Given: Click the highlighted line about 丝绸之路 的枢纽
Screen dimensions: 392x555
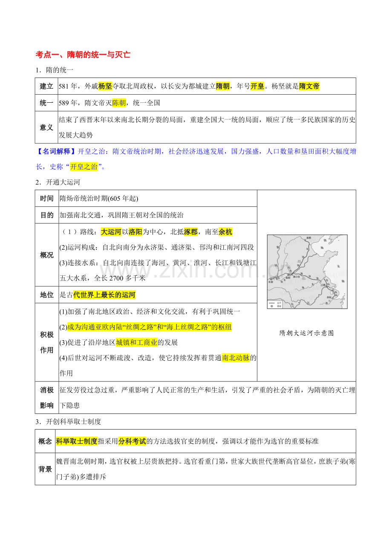Looking at the screenshot, I should pyautogui.click(x=149, y=327).
